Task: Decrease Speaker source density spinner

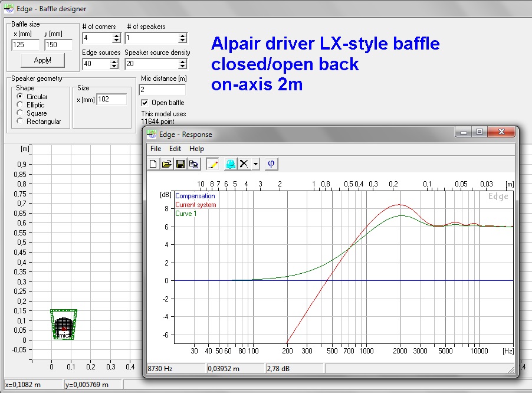Action: click(182, 66)
